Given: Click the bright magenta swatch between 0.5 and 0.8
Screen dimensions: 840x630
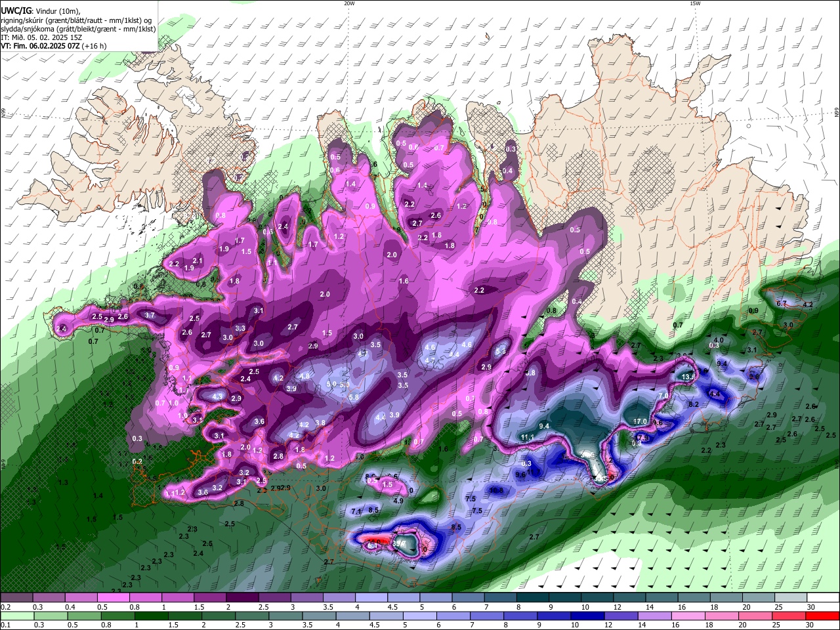Looking at the screenshot, I should (x=113, y=597).
